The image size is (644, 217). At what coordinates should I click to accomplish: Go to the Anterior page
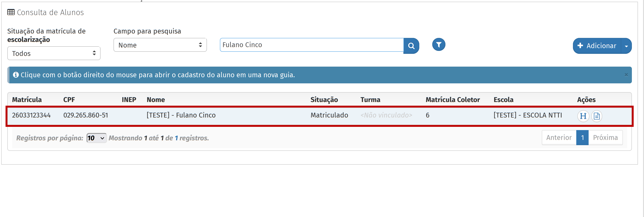tap(559, 138)
